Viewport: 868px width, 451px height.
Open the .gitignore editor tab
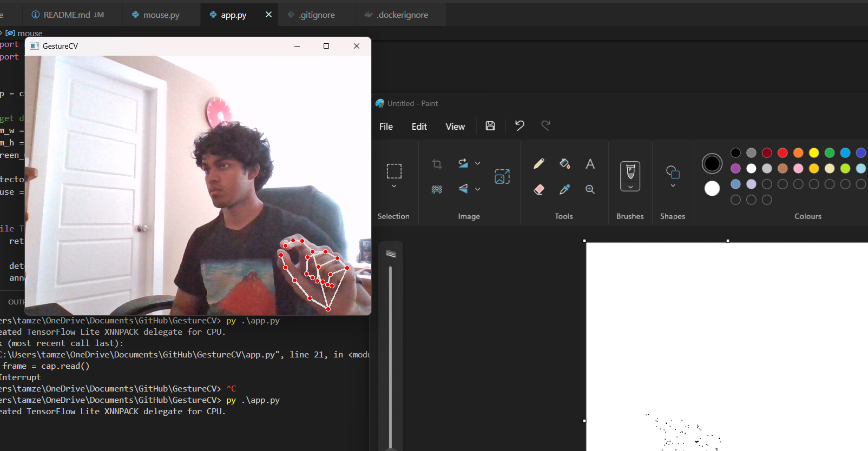point(317,15)
